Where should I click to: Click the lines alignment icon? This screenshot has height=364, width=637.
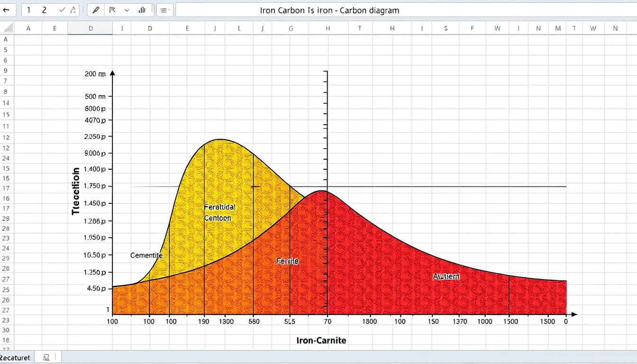point(164,10)
